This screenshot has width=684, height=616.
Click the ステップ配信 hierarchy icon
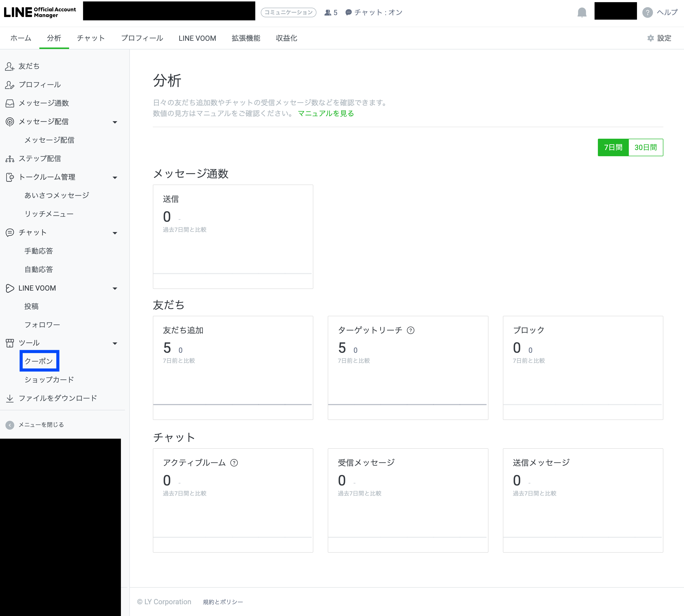(x=10, y=159)
